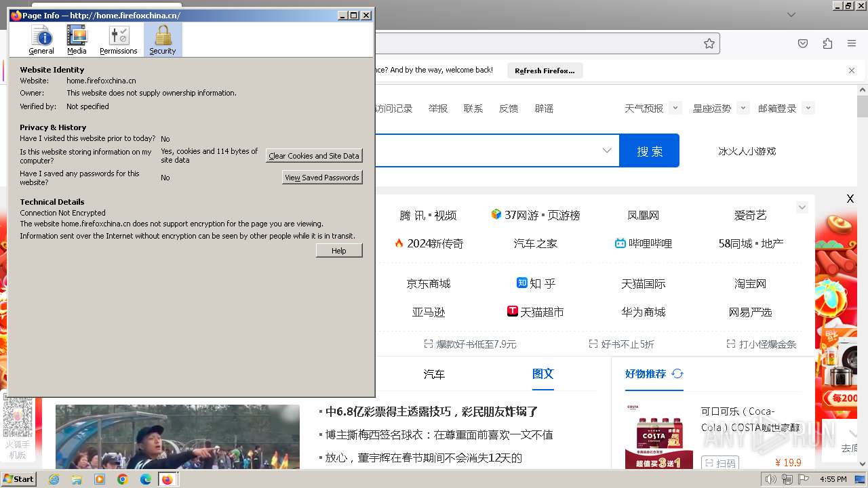This screenshot has width=868, height=488.
Task: Click the Firefox taskbar icon
Action: coord(167,479)
